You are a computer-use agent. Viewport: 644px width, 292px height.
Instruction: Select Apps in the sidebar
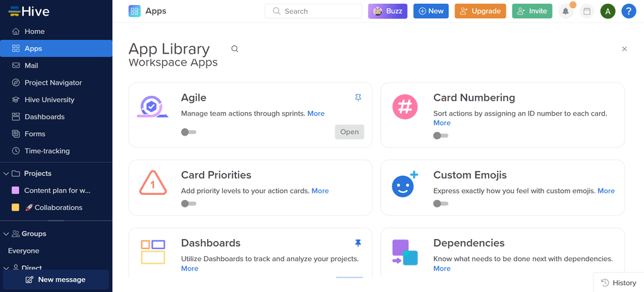tap(56, 49)
